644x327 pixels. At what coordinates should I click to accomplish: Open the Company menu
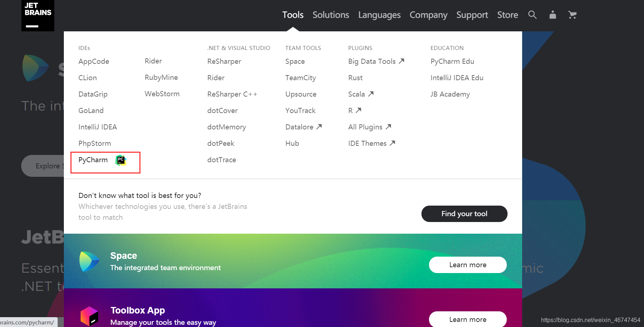pyautogui.click(x=428, y=15)
